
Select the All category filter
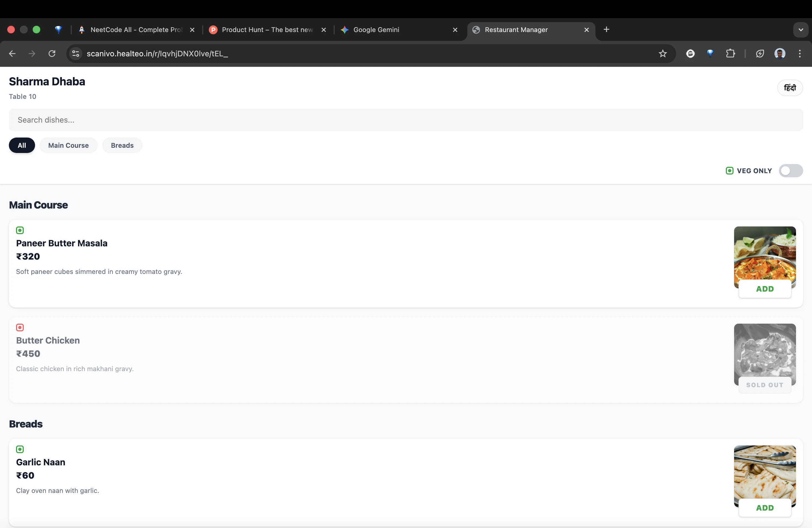click(x=22, y=145)
